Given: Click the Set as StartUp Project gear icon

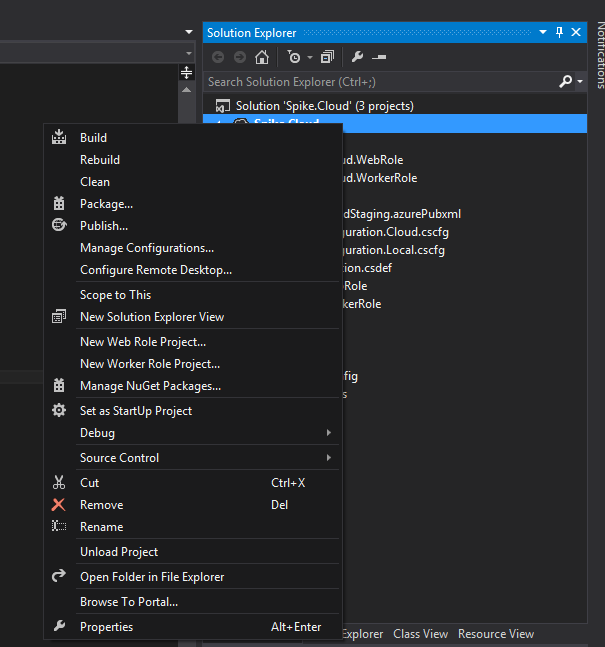Looking at the screenshot, I should pos(59,411).
